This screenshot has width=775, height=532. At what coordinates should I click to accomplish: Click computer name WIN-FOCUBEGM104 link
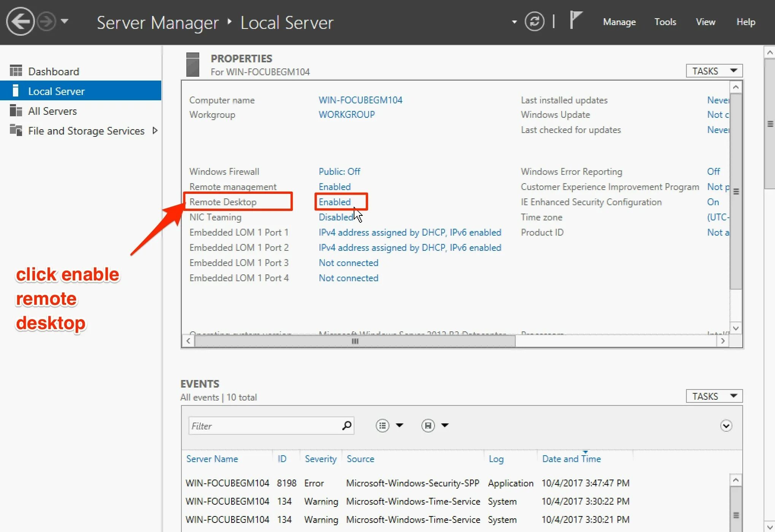[x=360, y=100]
